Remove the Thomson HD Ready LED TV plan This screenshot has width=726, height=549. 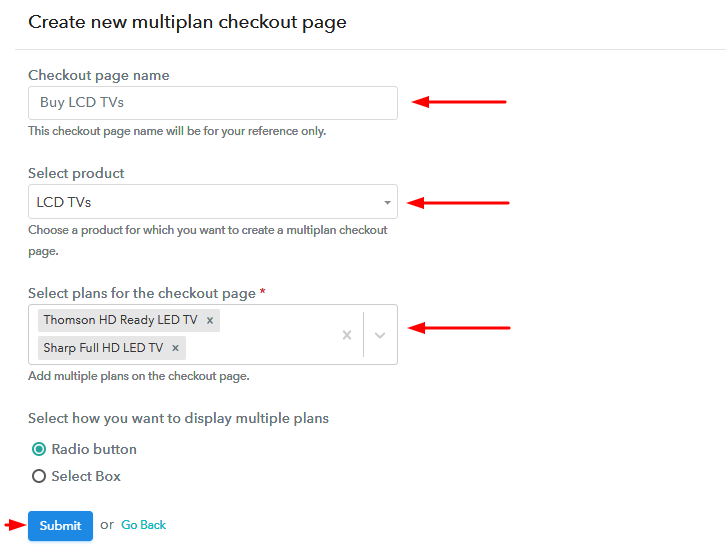pos(210,320)
